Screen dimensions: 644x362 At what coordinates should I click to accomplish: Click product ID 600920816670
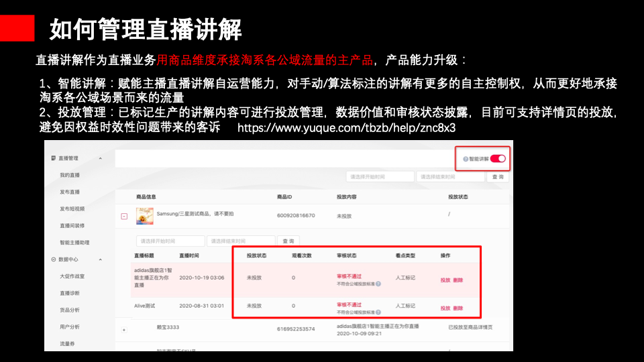(x=296, y=215)
